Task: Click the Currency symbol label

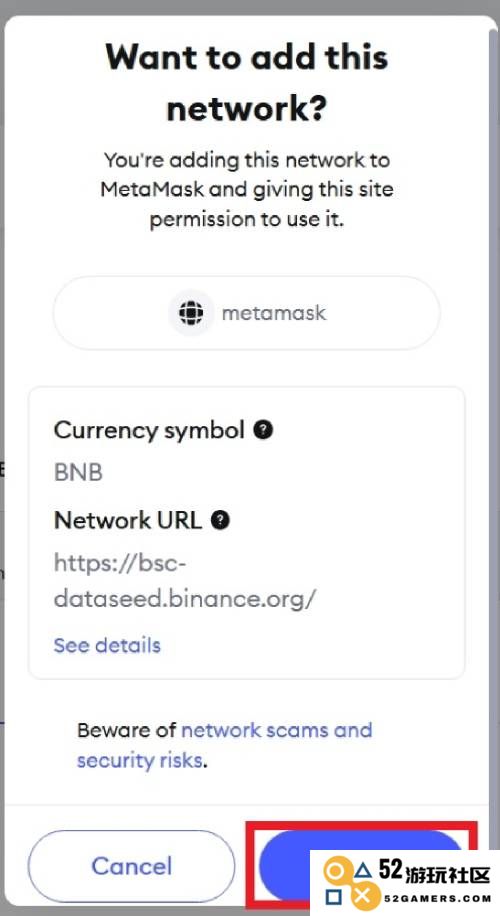Action: [x=149, y=431]
